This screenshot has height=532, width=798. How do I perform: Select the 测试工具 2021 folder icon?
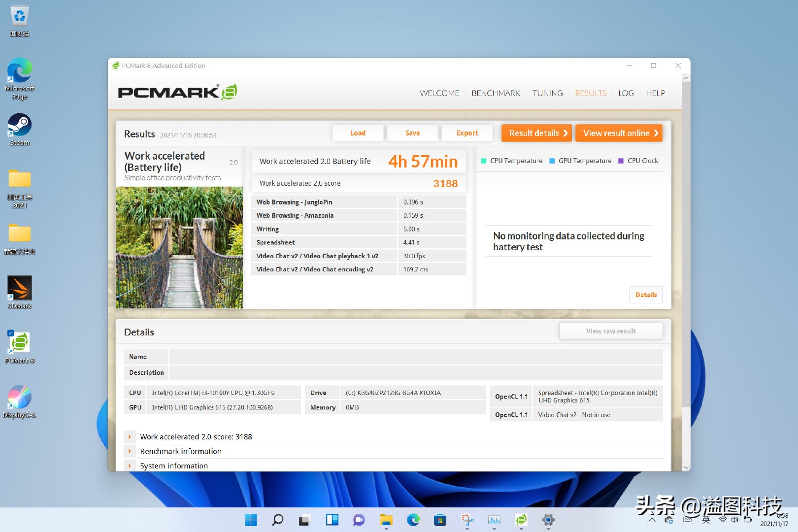[x=20, y=188]
